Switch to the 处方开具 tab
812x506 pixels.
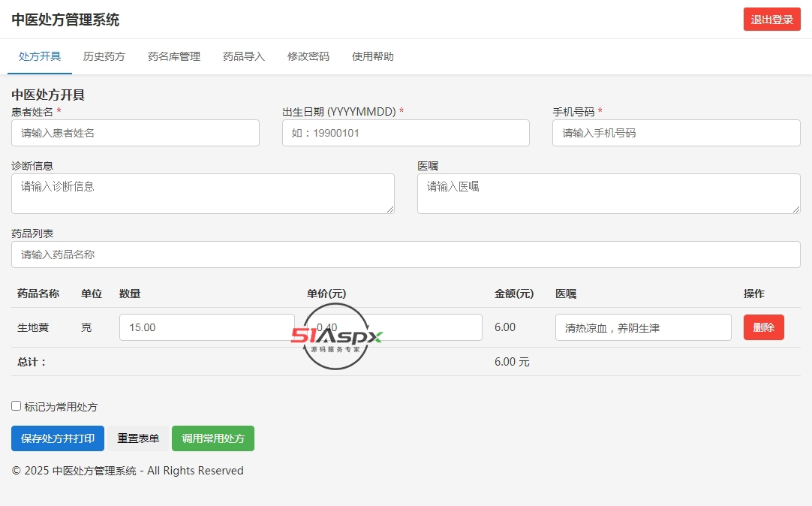tap(40, 56)
